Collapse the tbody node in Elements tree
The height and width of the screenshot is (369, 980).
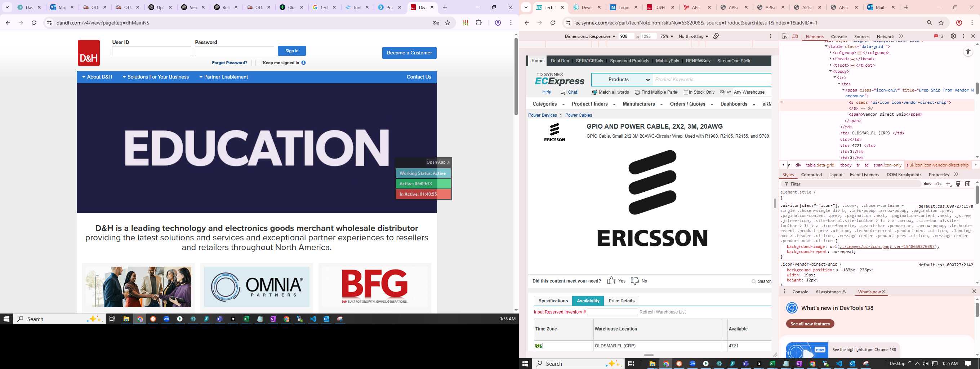(x=830, y=71)
